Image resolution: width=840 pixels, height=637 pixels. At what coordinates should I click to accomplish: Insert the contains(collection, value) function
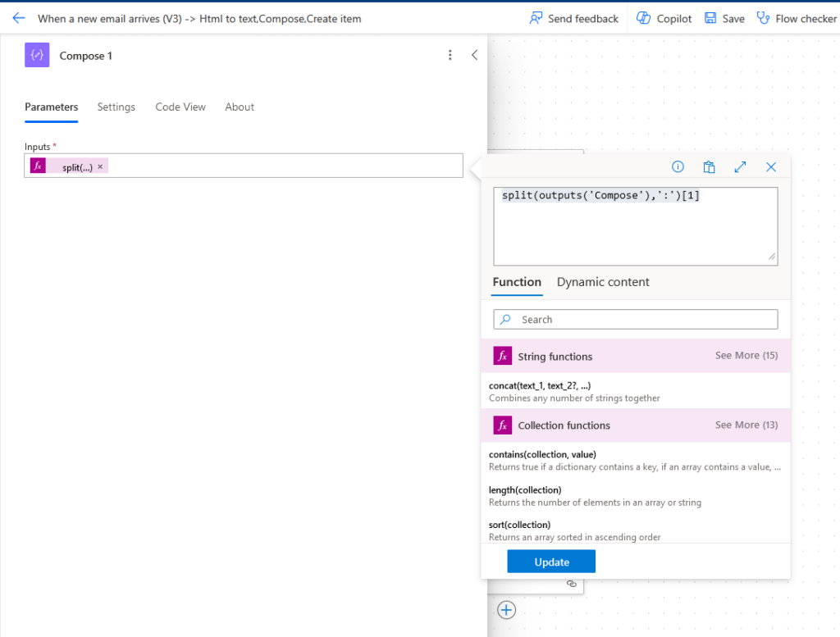[636, 461]
